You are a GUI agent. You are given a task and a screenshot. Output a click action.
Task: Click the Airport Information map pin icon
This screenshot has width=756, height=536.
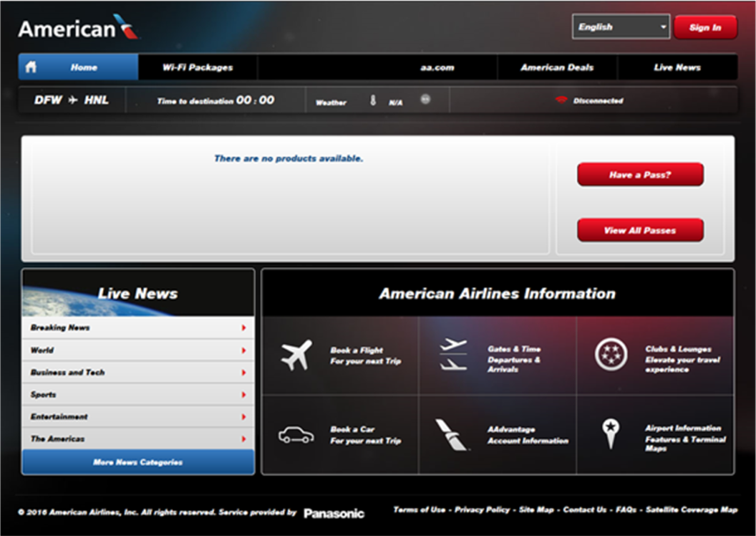pos(610,433)
